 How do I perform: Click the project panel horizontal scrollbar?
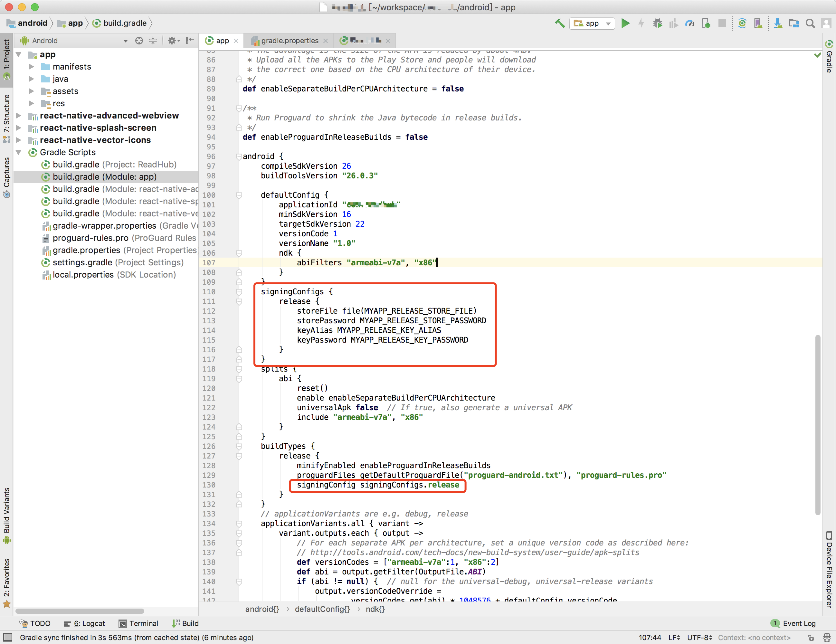tap(80, 611)
